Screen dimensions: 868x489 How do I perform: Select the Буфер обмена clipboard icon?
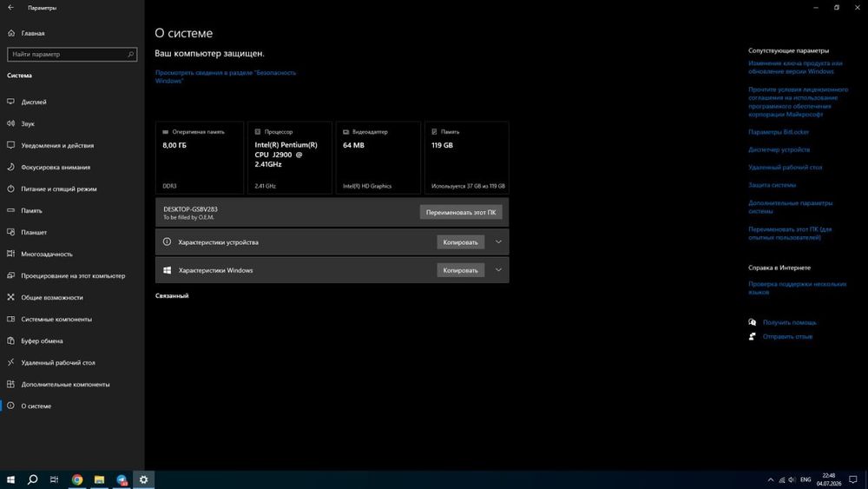pyautogui.click(x=10, y=340)
